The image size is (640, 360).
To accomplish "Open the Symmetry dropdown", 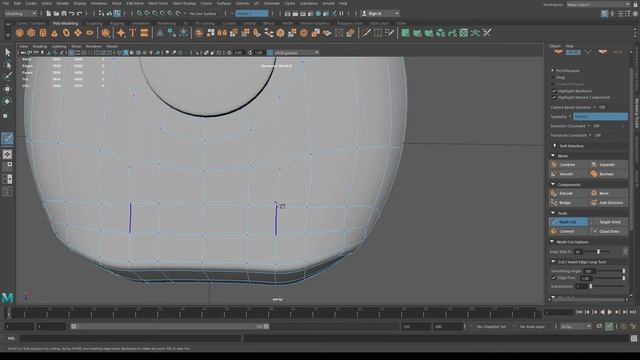I will 600,117.
